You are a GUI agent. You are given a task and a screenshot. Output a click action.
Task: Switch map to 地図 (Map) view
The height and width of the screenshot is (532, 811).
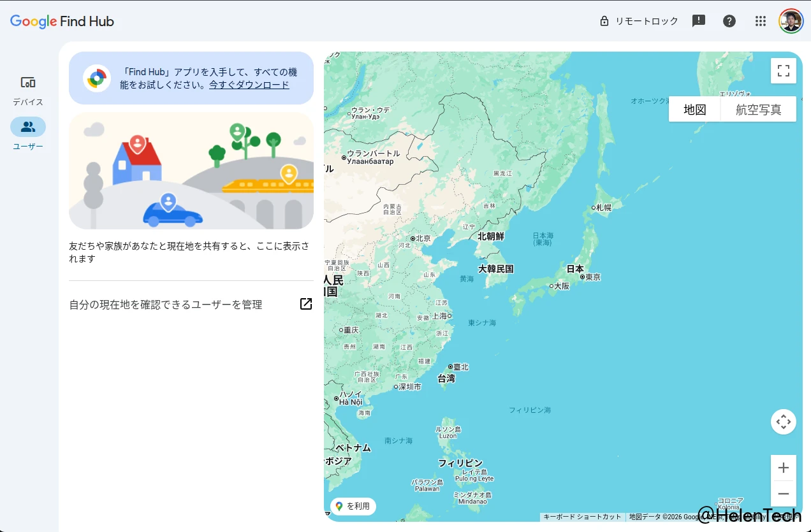click(x=694, y=110)
